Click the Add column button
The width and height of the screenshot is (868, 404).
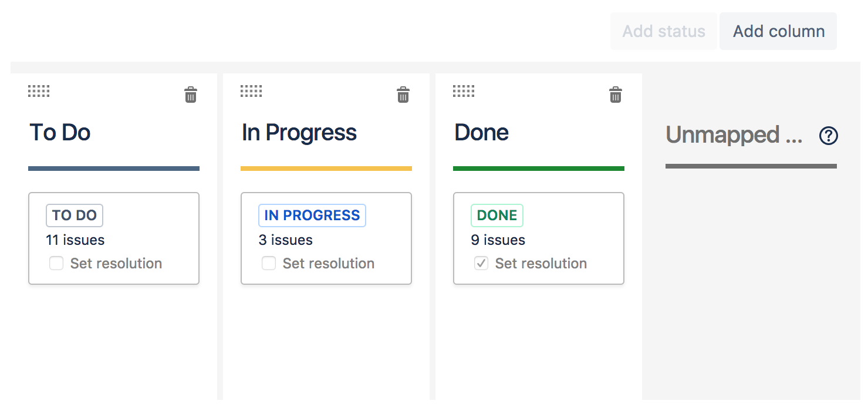[778, 31]
